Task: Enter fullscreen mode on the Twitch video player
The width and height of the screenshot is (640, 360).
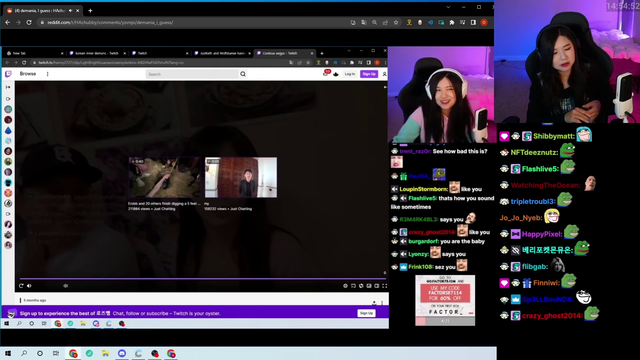Action: point(384,286)
